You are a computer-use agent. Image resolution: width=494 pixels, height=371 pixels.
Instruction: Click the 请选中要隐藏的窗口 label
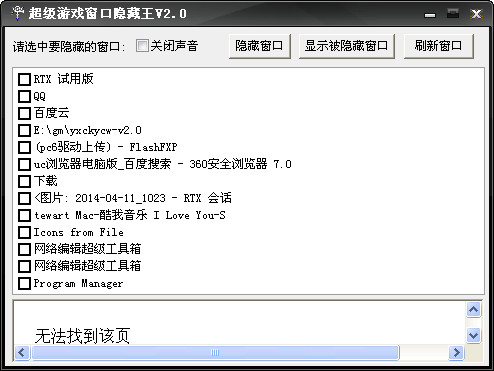click(69, 46)
